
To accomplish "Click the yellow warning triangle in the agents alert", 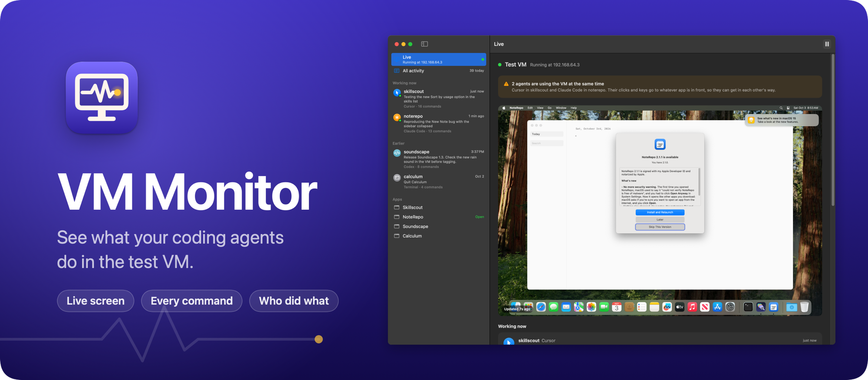I will point(506,84).
